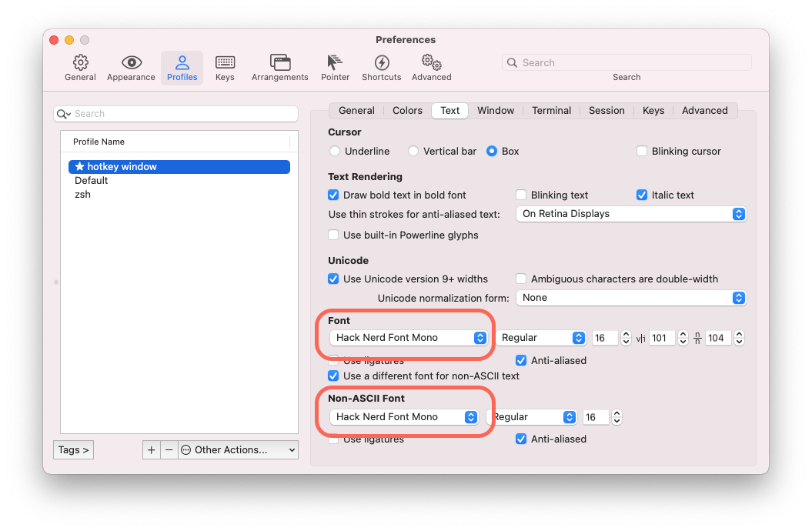Select the hotkey window profile
This screenshot has width=812, height=531.
tap(179, 167)
